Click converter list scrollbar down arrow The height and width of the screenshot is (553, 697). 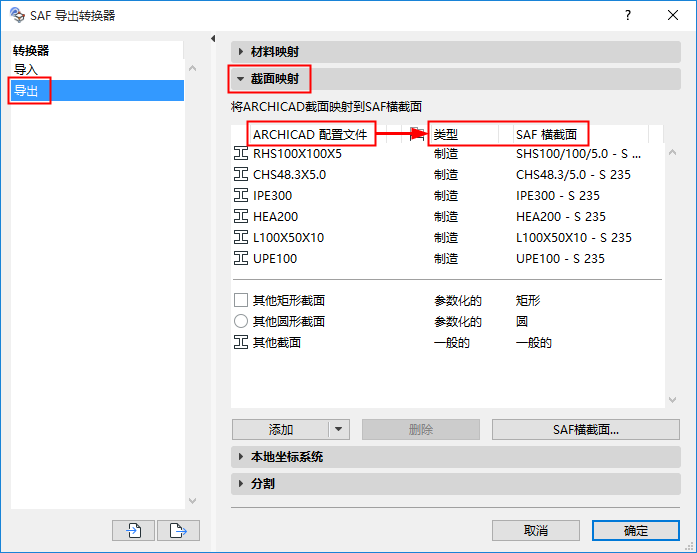pyautogui.click(x=192, y=501)
